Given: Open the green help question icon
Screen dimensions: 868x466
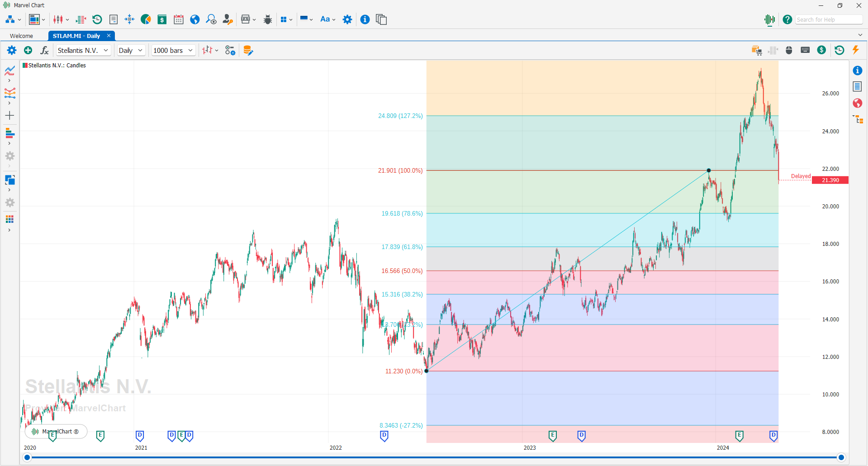Looking at the screenshot, I should pos(787,19).
